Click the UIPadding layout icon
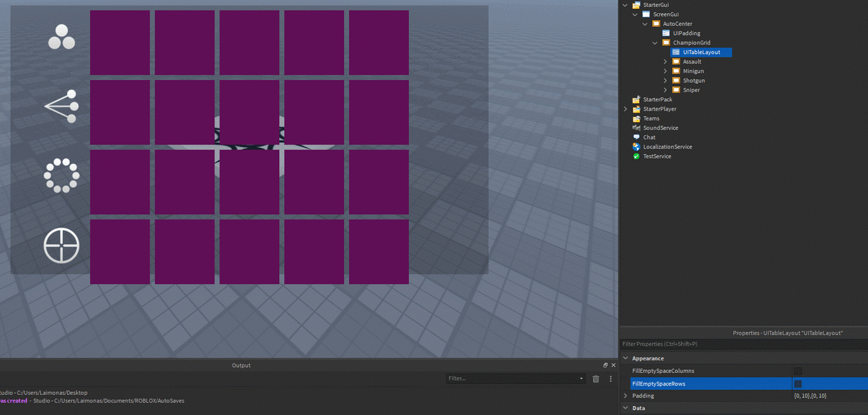The image size is (868, 415). click(665, 33)
